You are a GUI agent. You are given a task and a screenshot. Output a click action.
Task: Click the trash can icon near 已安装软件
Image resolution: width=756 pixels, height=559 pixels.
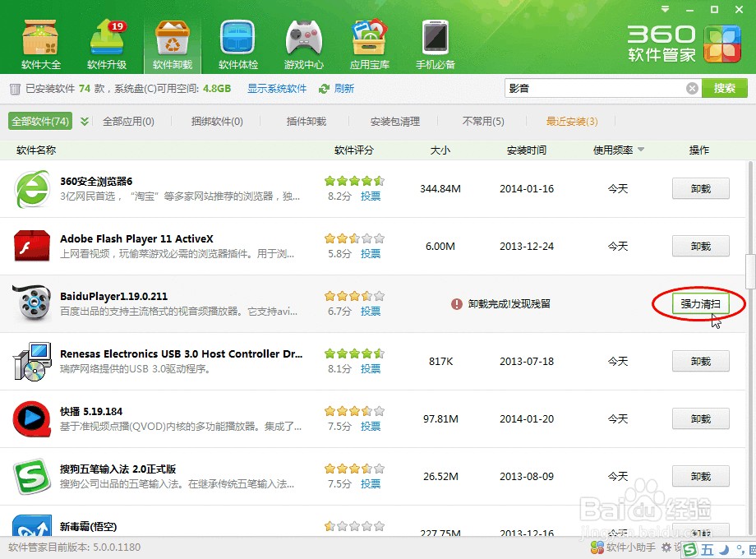(x=15, y=89)
